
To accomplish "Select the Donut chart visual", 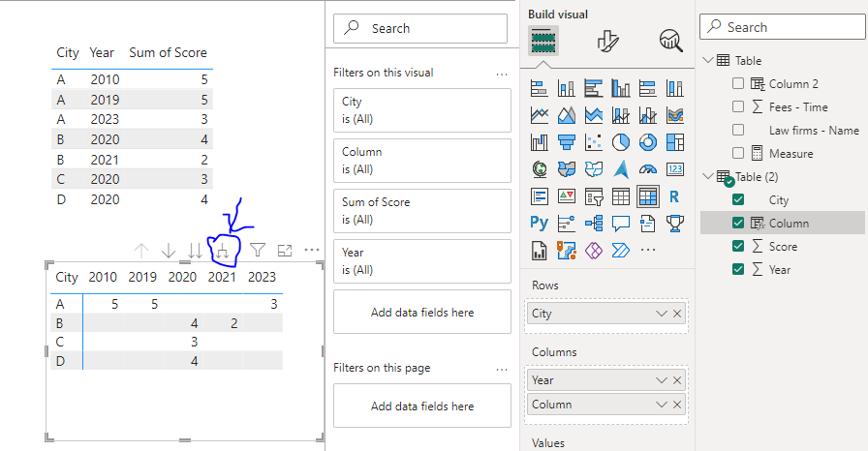I will point(648,142).
